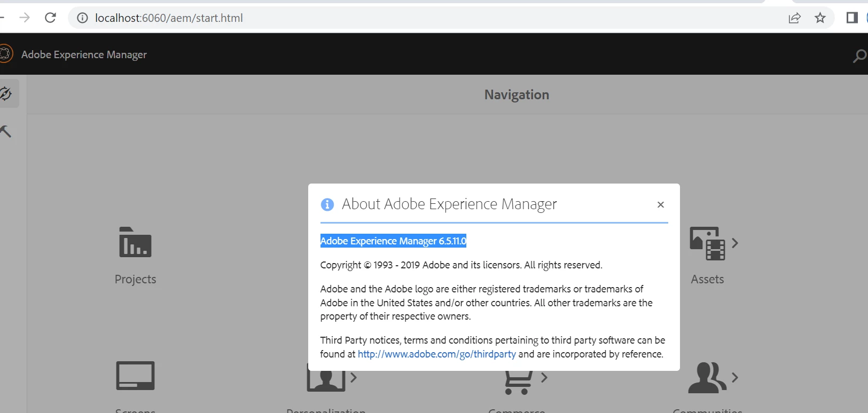Open the Communities people icon
Image resolution: width=868 pixels, height=413 pixels.
[x=707, y=377]
